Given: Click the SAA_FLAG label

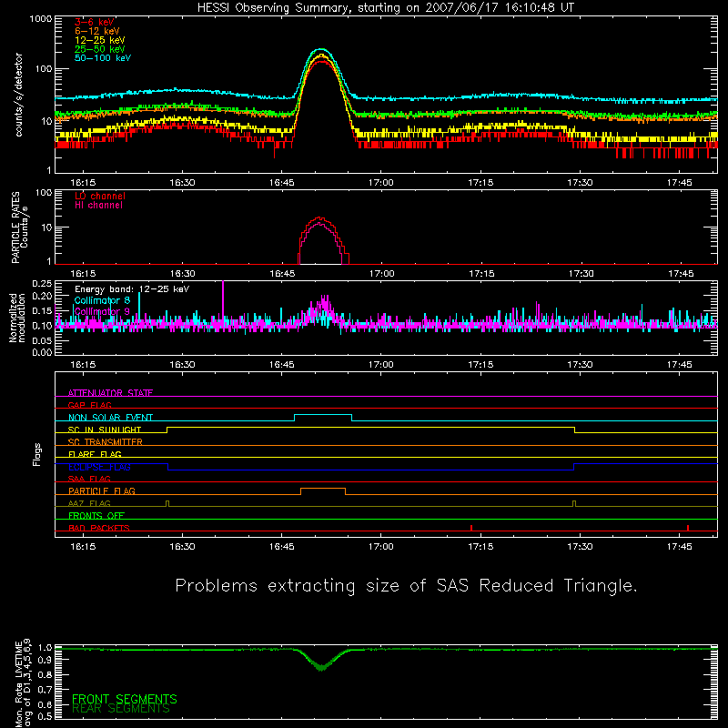Looking at the screenshot, I should pos(89,479).
